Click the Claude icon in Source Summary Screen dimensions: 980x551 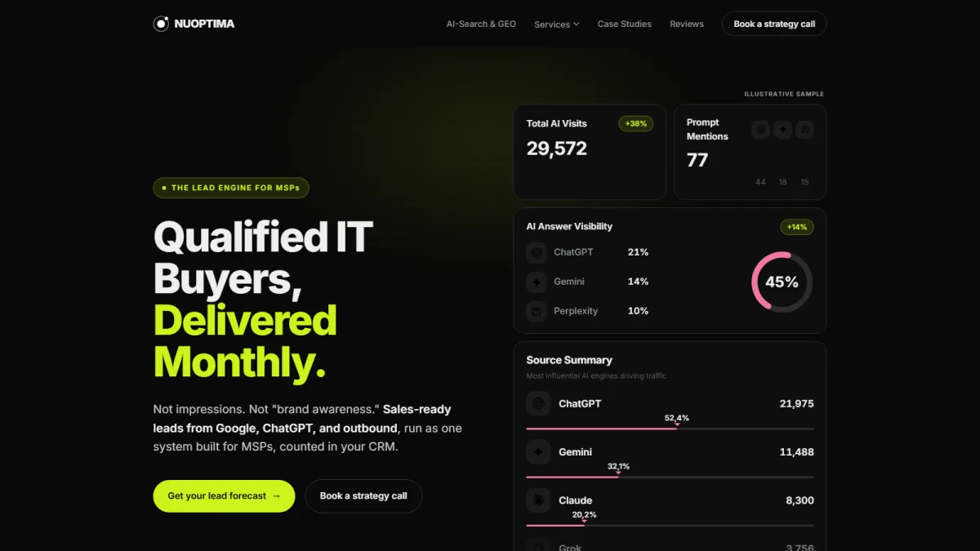537,500
